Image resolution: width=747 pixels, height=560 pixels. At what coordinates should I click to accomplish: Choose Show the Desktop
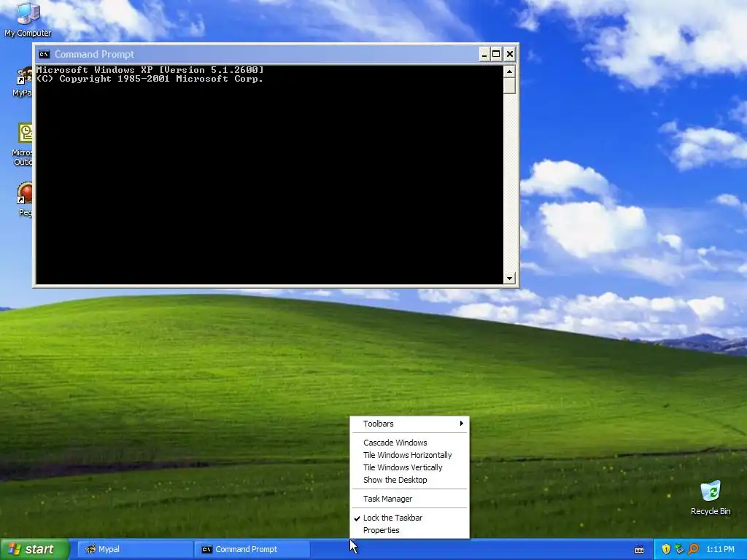(x=409, y=480)
